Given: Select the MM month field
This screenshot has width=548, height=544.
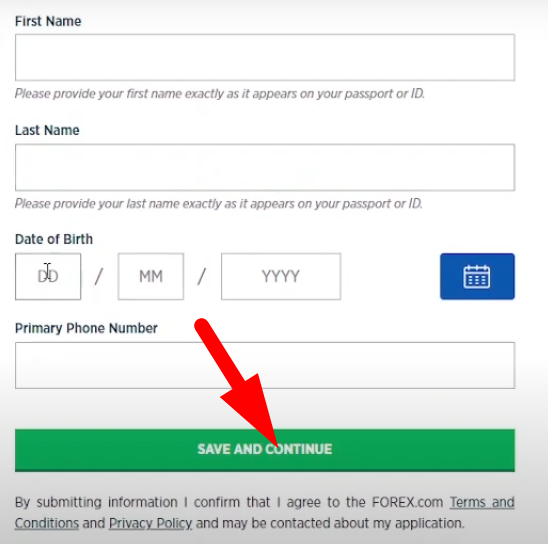Looking at the screenshot, I should coord(151,276).
